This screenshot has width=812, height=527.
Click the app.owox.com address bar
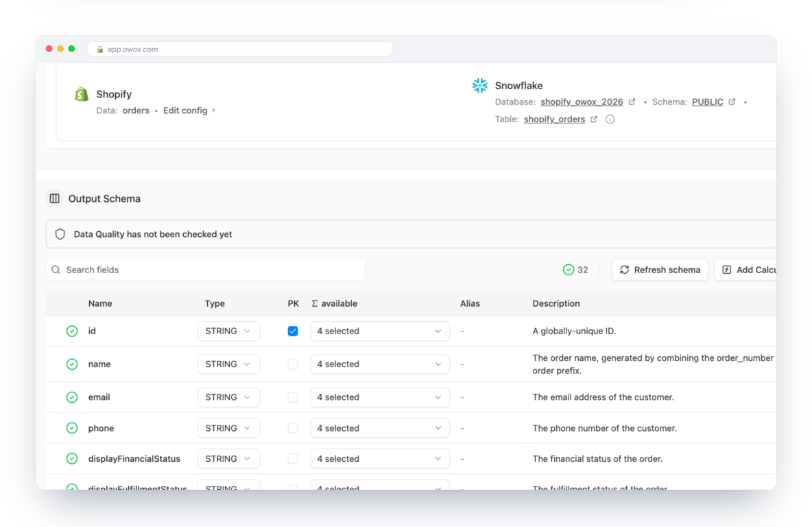coord(240,49)
